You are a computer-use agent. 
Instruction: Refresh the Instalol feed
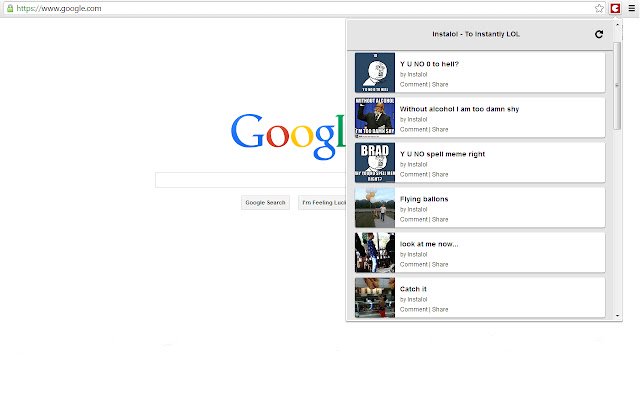[x=599, y=34]
